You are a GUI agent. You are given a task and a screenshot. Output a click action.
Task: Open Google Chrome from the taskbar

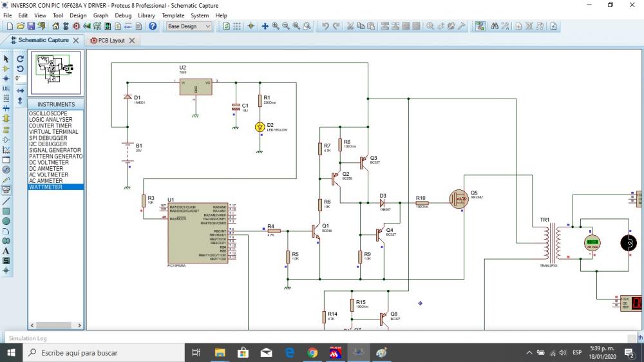[x=312, y=352]
